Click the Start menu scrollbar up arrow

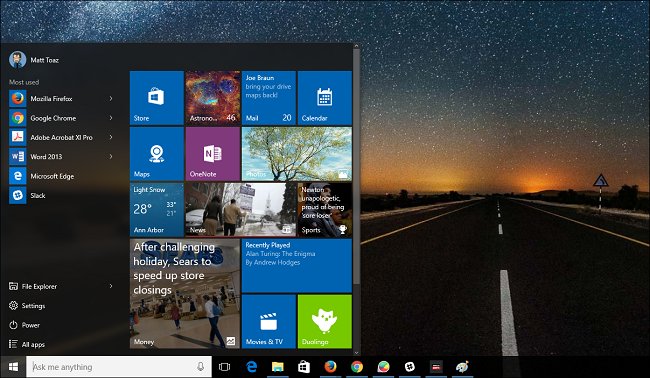tap(356, 46)
